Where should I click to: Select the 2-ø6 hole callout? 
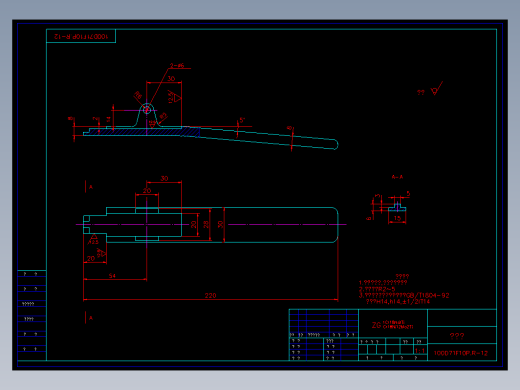tap(177, 66)
